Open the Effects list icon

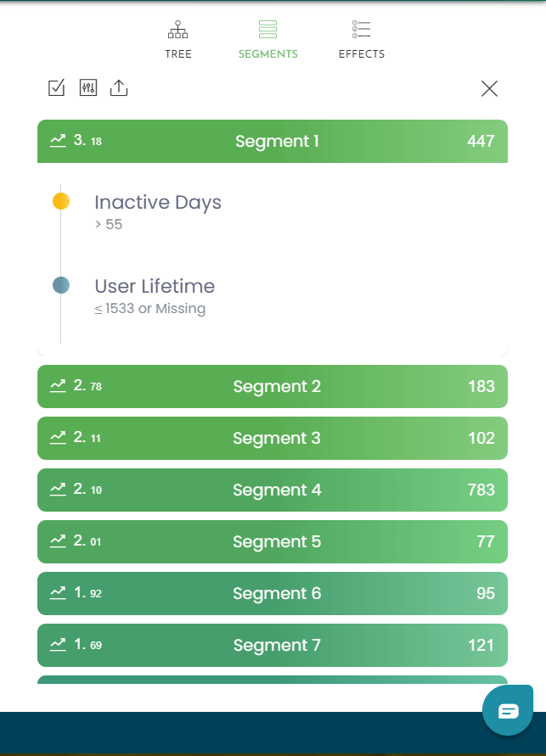[x=361, y=30]
